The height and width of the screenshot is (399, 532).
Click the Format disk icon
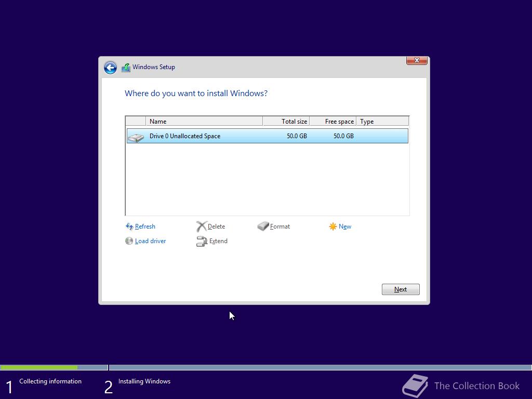tap(263, 226)
